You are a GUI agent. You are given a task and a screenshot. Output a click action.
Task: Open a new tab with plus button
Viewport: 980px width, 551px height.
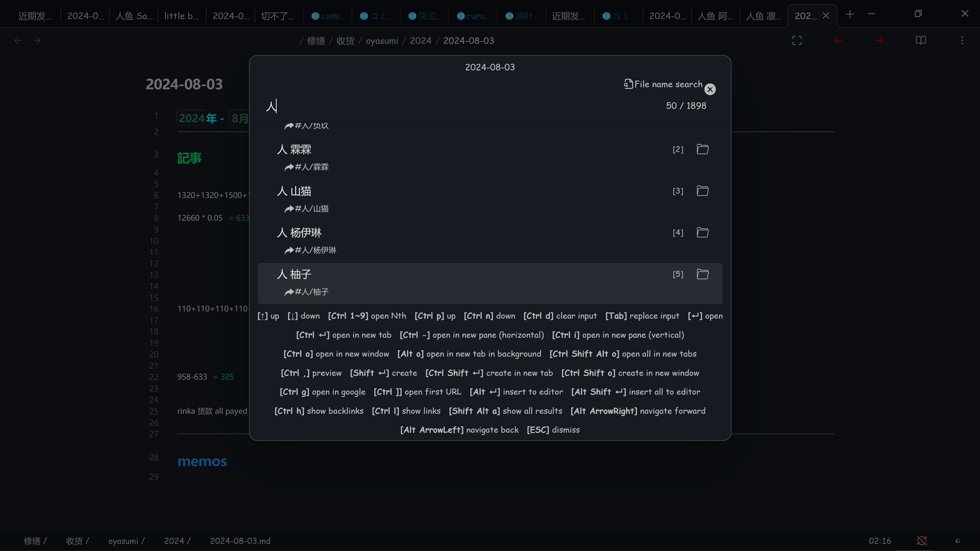tap(849, 14)
